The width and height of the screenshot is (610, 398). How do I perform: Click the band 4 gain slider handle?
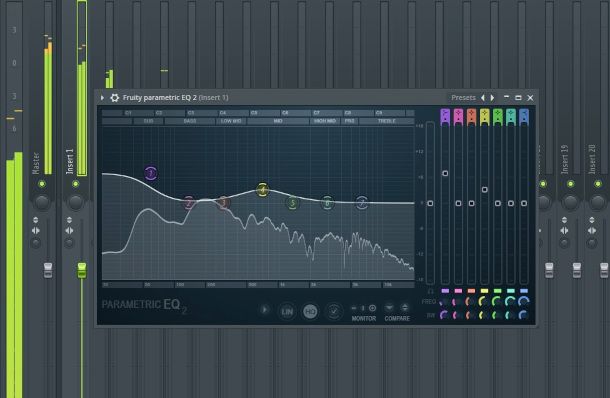pos(484,189)
